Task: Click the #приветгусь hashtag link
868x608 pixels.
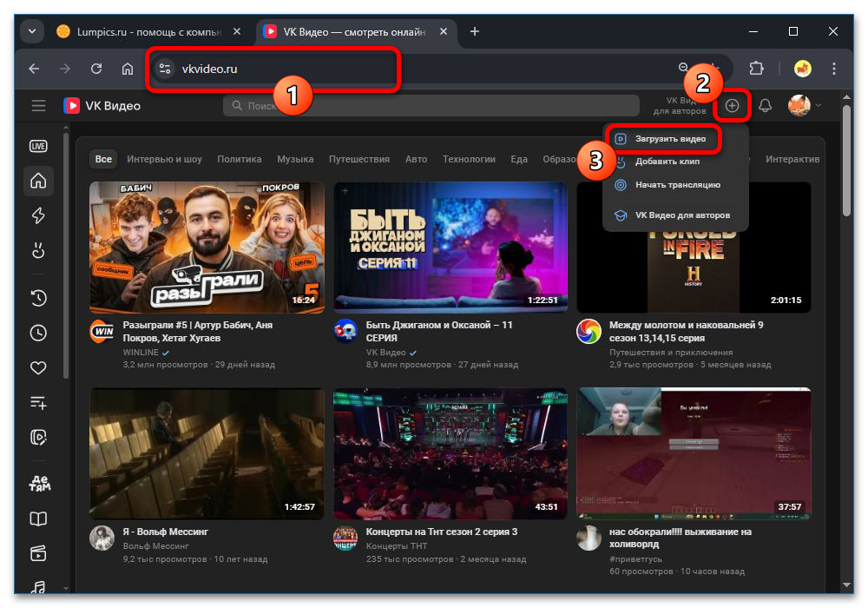Action: tap(635, 559)
